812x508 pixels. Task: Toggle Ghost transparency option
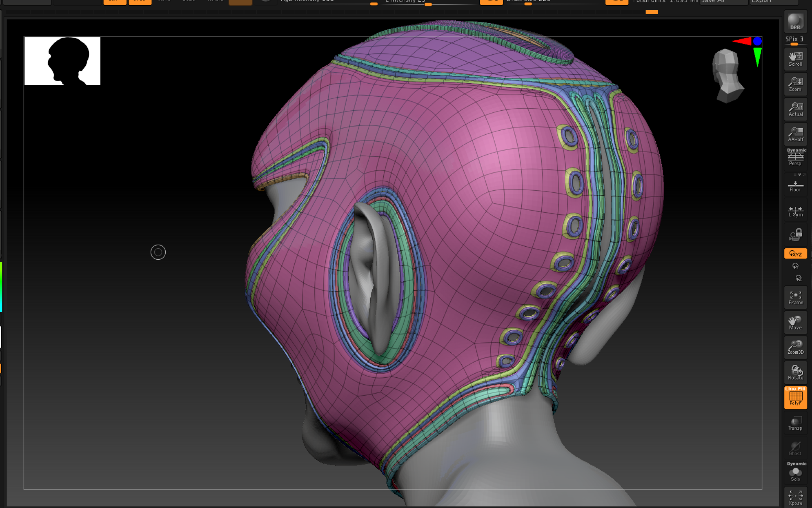pos(795,448)
